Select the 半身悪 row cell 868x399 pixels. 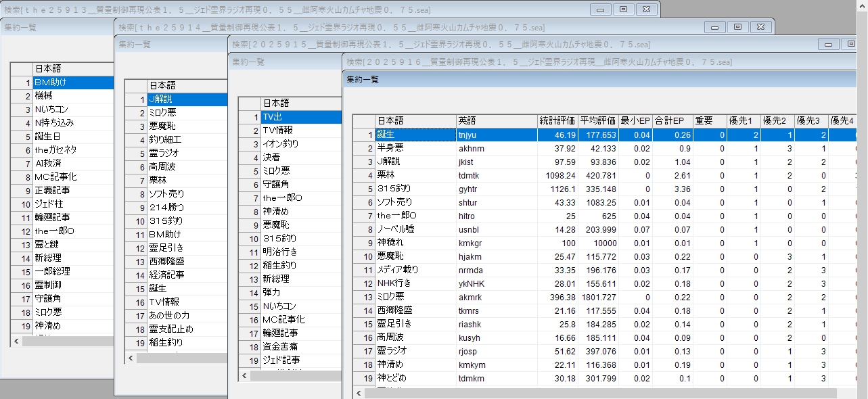(415, 148)
